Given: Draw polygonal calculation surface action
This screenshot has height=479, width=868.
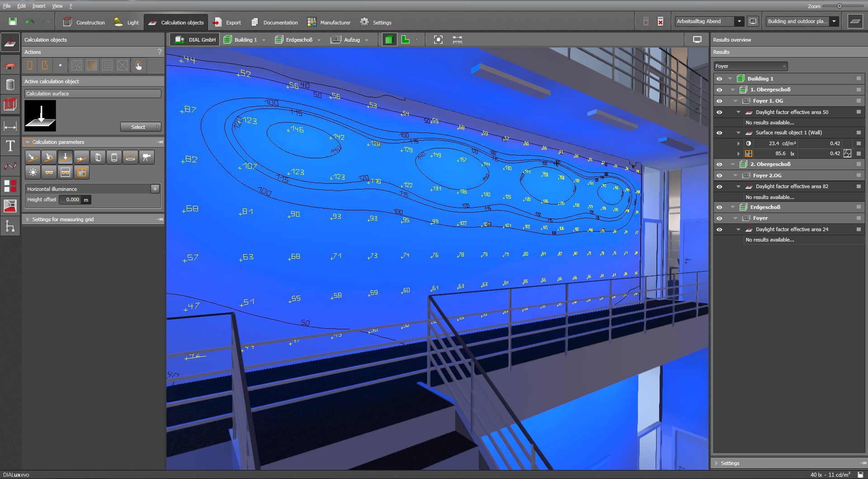Looking at the screenshot, I should 45,66.
